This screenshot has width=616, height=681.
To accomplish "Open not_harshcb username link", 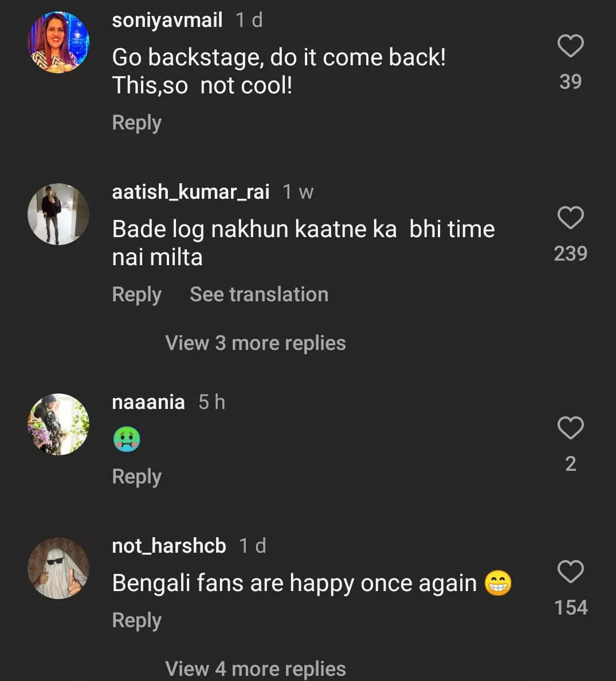I will pos(169,546).
